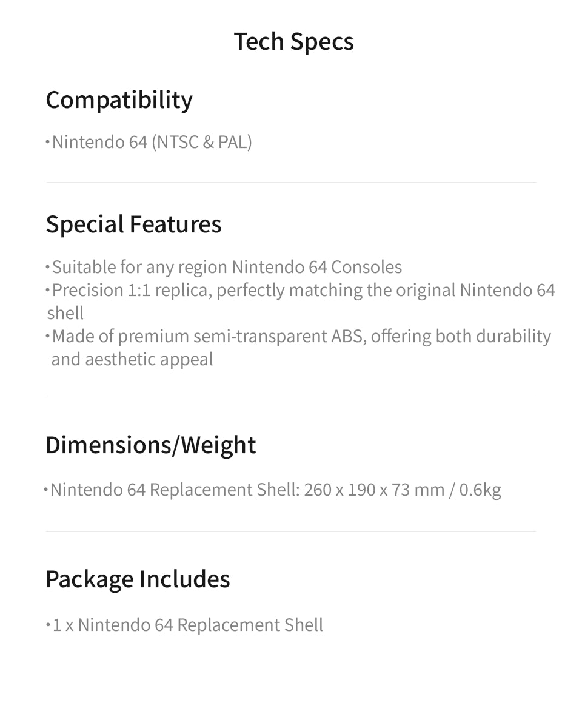Select the Suitable for any region line
This screenshot has width=582, height=728.
[x=227, y=268]
